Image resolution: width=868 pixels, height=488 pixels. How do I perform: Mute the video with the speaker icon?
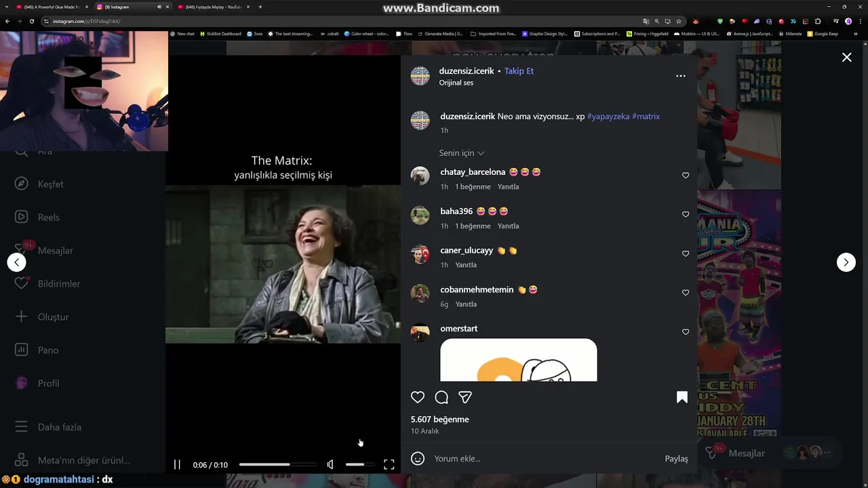click(x=330, y=464)
